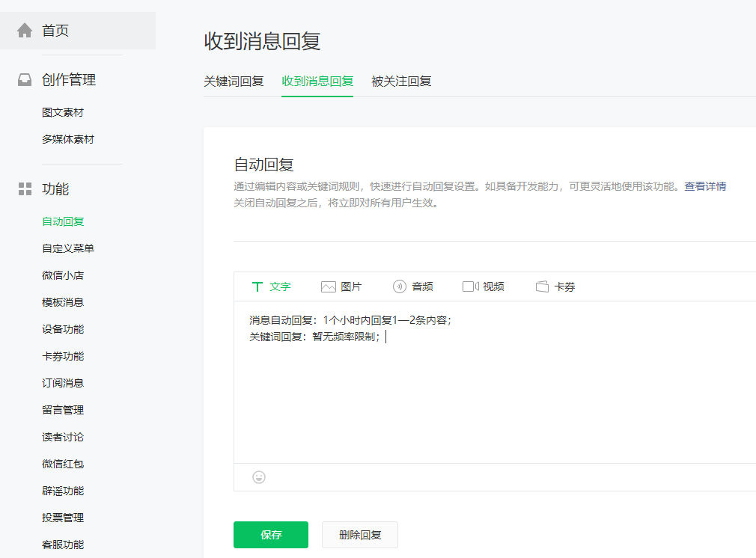Open the 被关注回复 tab
This screenshot has height=558, width=756.
(x=401, y=81)
